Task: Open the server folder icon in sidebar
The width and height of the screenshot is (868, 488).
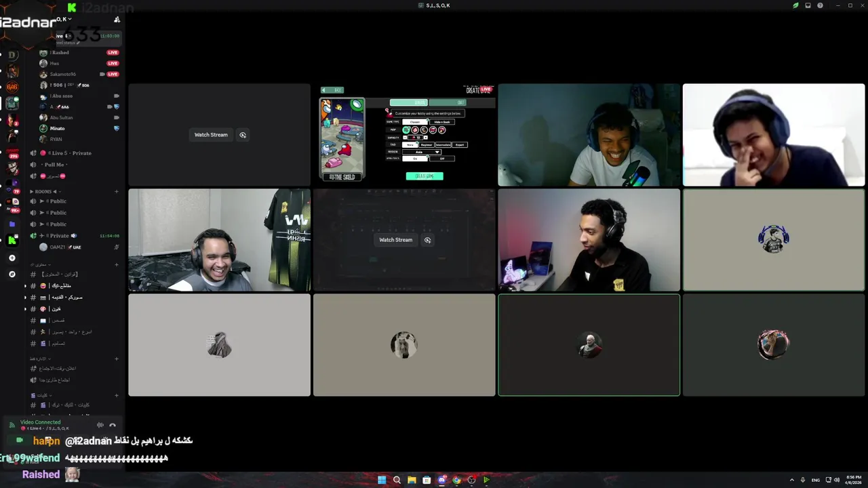Action: (12, 224)
